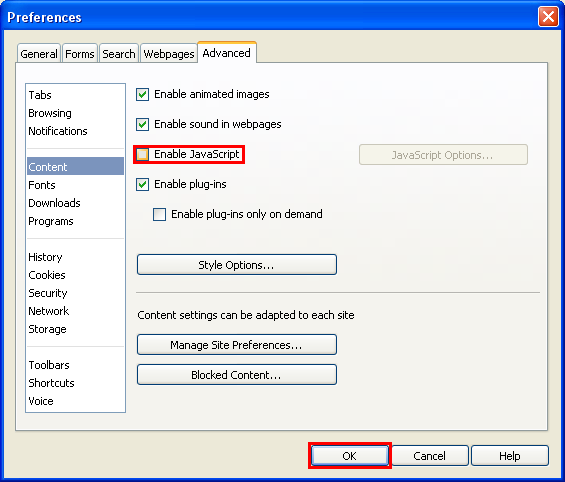Viewport: 565px width, 482px height.
Task: Select Network in the sidebar list
Action: click(75, 311)
